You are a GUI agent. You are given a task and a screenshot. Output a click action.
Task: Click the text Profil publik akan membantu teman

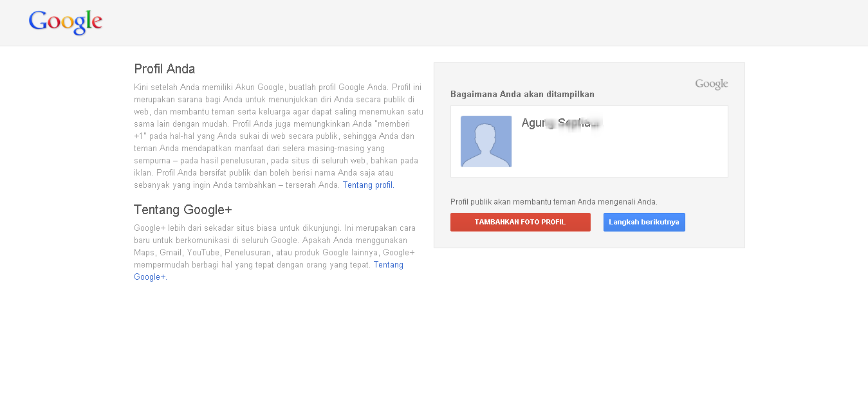click(x=513, y=202)
